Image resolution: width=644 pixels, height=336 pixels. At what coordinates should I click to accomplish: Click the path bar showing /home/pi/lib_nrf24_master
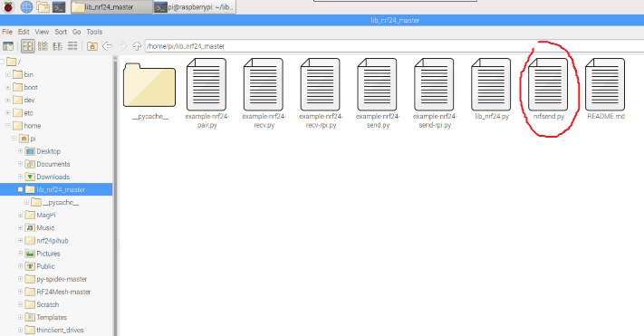[394, 46]
